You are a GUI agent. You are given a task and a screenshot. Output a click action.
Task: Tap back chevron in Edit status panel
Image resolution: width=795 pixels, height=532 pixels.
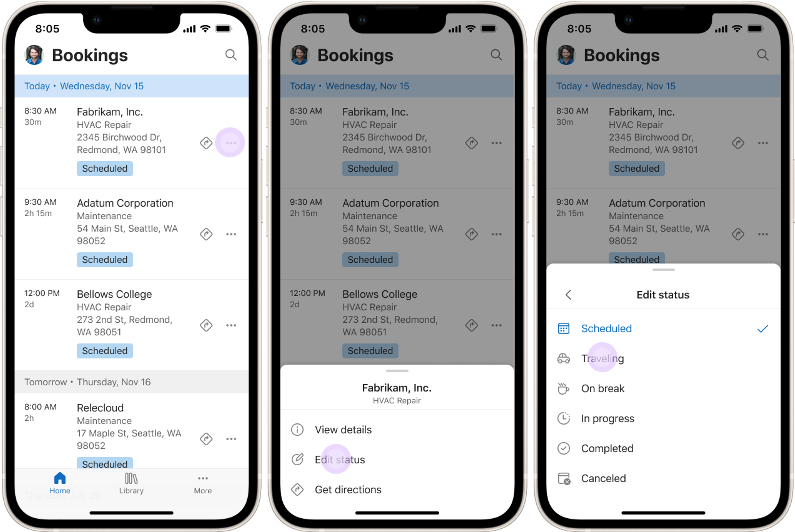click(569, 294)
